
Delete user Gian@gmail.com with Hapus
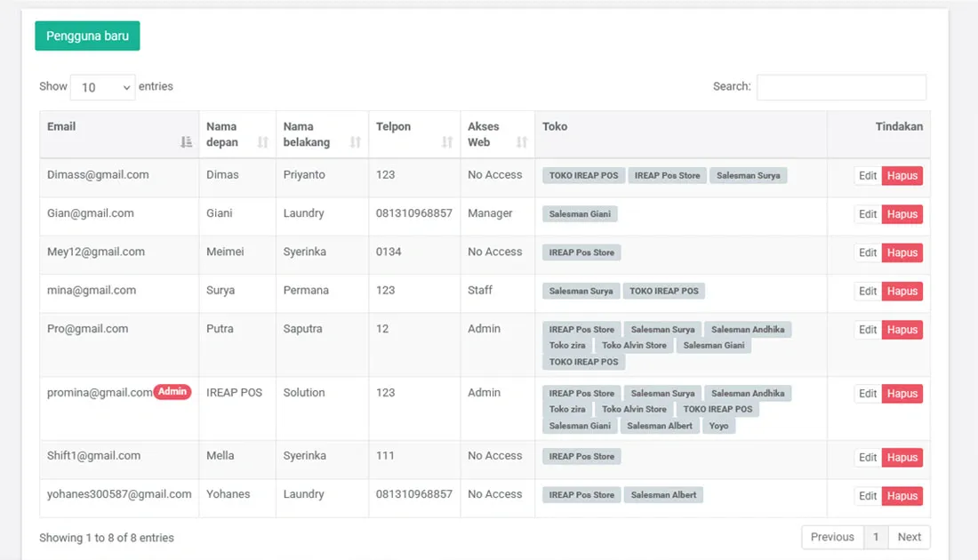[x=902, y=214]
